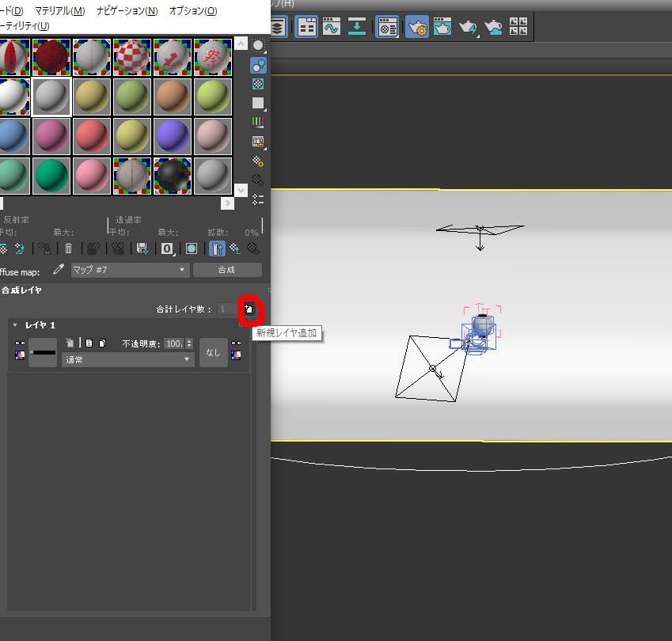This screenshot has width=672, height=641.
Task: Click the delete material trash icon
Action: (x=68, y=248)
